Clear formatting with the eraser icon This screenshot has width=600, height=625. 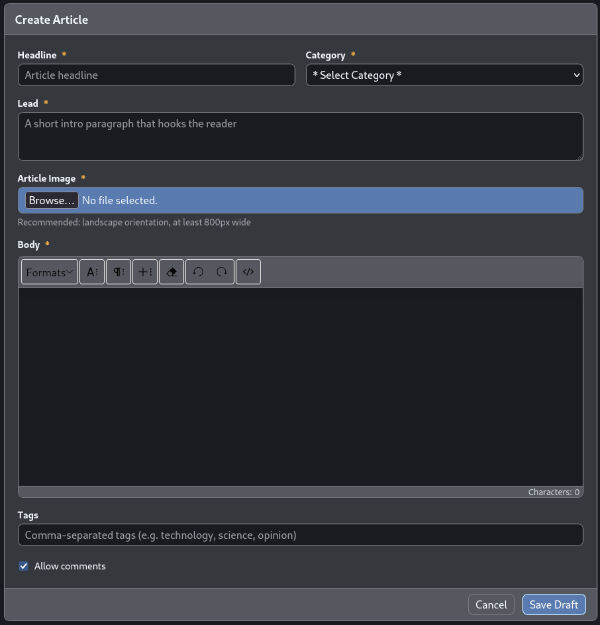point(171,272)
